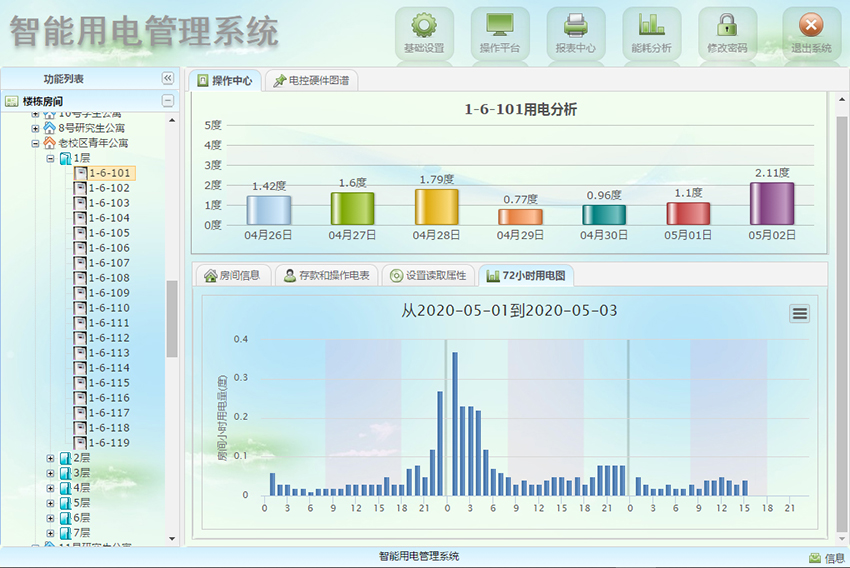Expand the 2层 floor node

tap(51, 458)
